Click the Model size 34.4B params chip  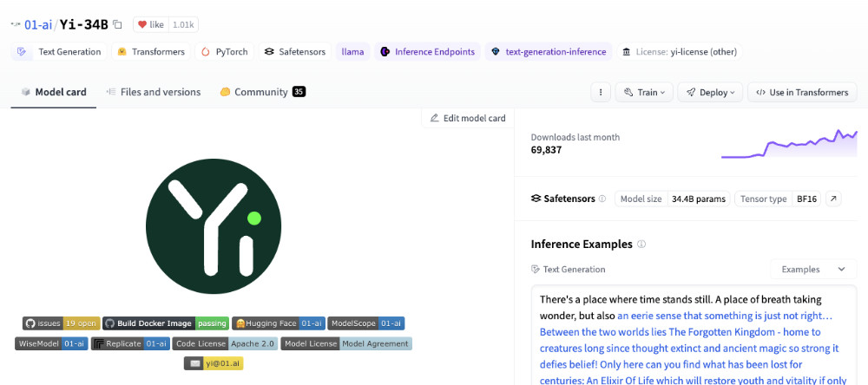(673, 199)
